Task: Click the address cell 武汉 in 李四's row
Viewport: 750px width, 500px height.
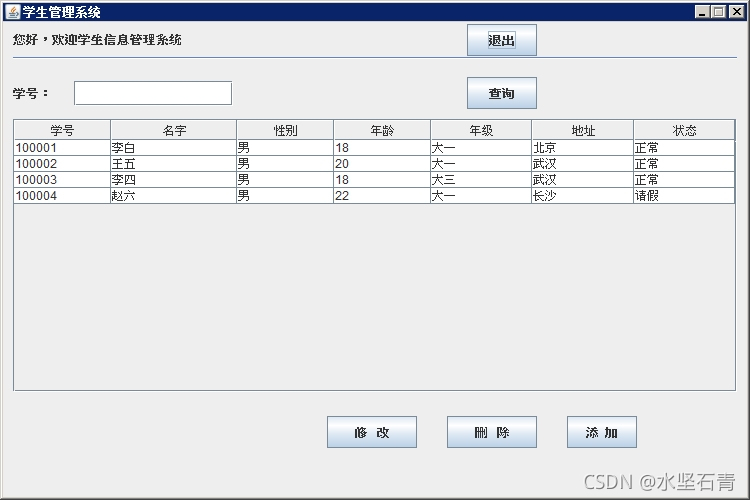Action: click(583, 179)
